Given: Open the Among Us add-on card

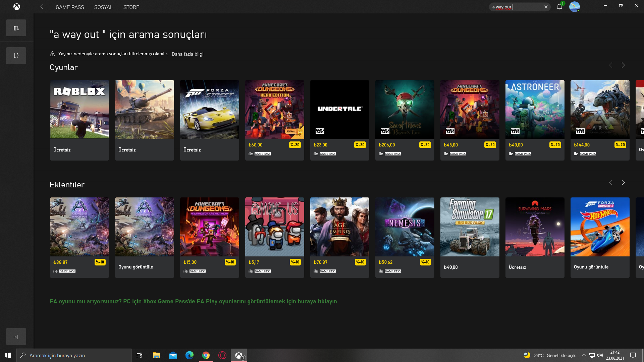Looking at the screenshot, I should click(x=275, y=237).
